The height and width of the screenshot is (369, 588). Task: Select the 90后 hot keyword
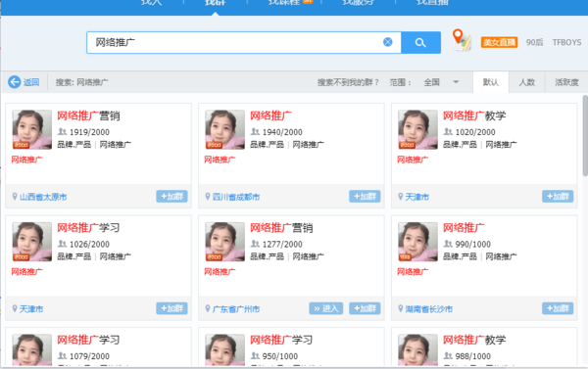click(x=534, y=42)
